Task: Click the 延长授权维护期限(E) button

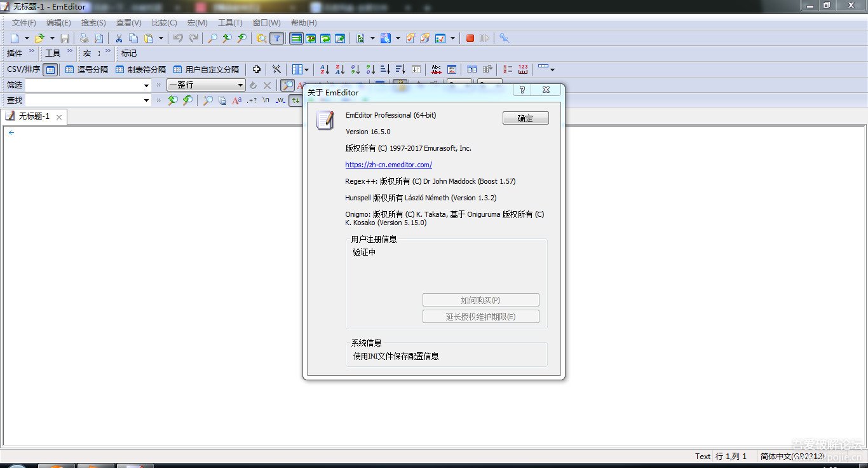Action: click(x=480, y=317)
